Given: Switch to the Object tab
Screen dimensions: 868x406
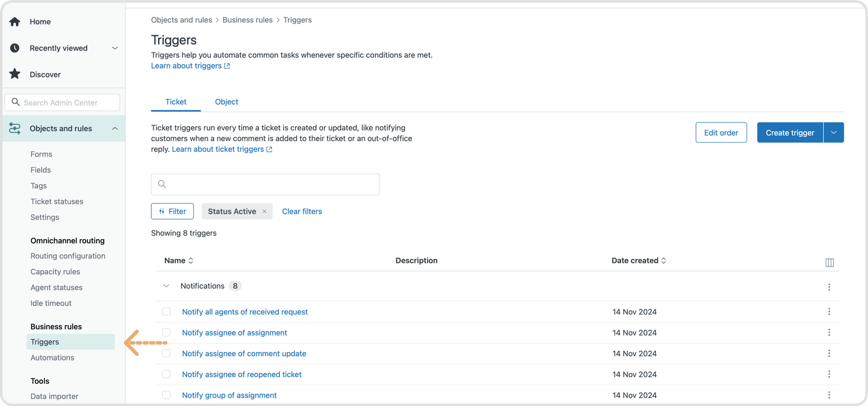Looking at the screenshot, I should 226,102.
